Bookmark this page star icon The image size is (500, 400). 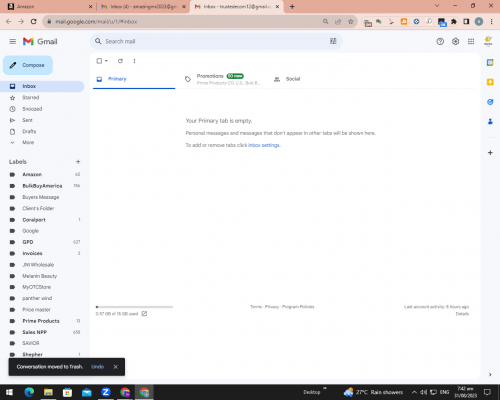pos(350,22)
